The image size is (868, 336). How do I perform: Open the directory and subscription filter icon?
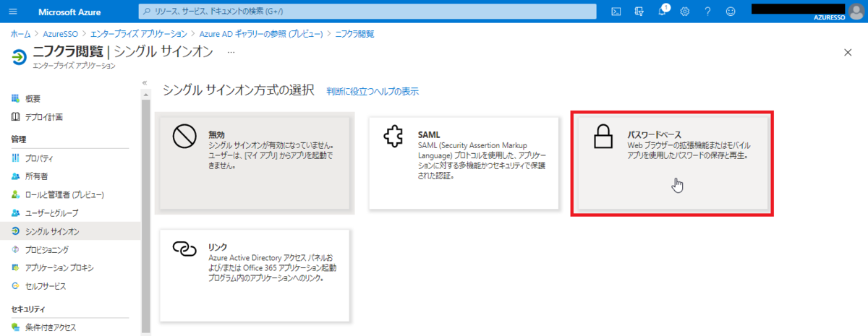tap(639, 12)
